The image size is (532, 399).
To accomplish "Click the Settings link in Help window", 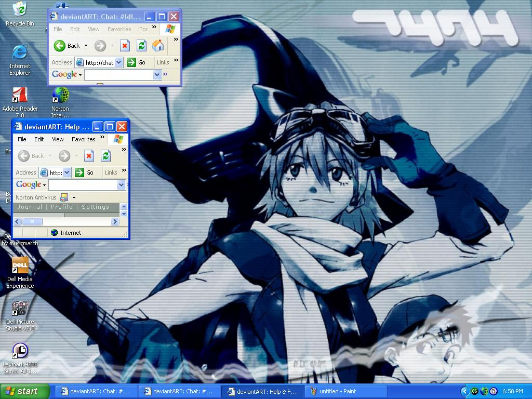I will pos(96,207).
